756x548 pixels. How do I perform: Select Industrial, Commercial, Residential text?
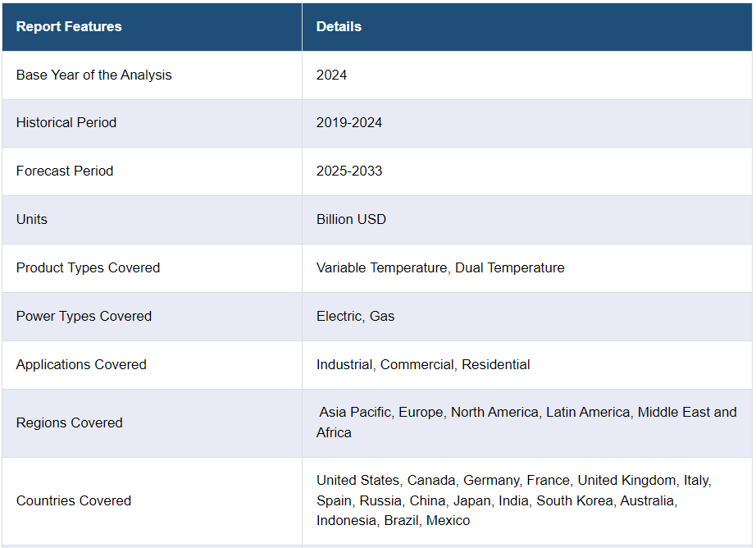tap(423, 365)
